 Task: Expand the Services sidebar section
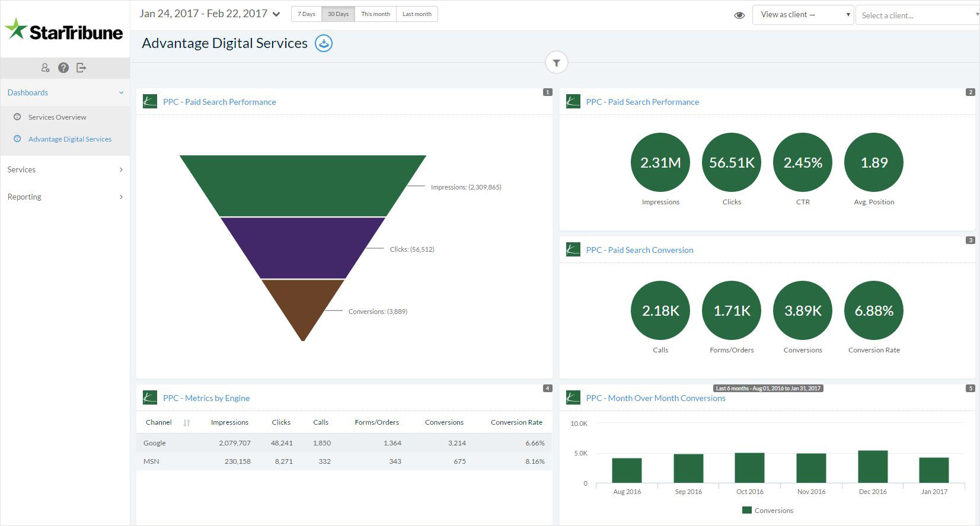65,169
